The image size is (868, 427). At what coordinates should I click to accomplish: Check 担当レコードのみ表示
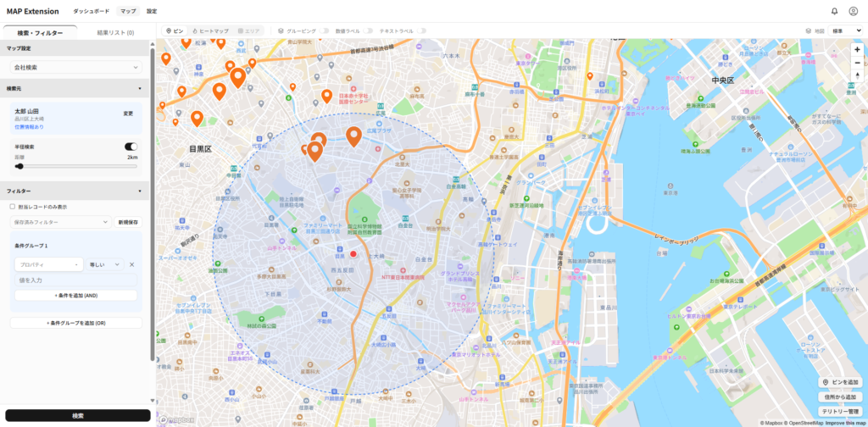(12, 207)
